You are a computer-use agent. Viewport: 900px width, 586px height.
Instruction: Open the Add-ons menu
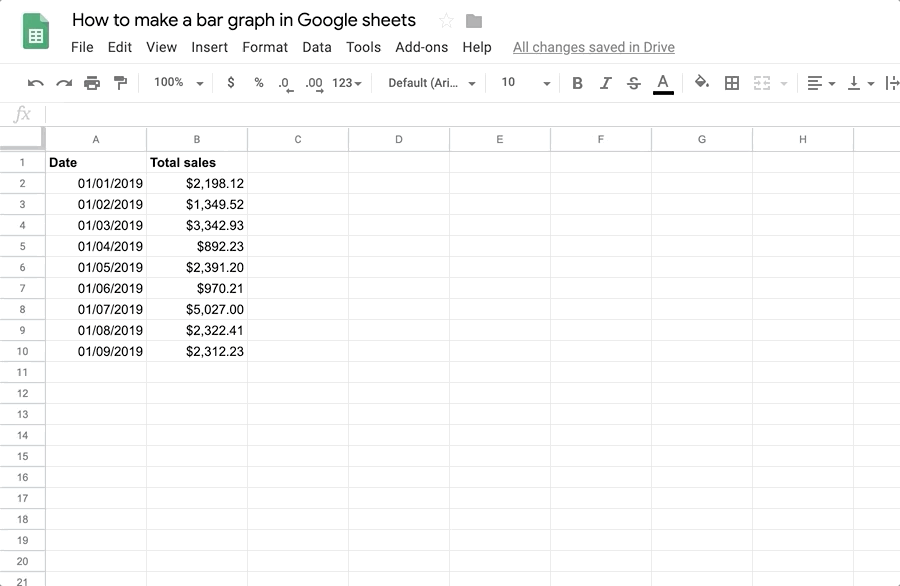pos(421,47)
